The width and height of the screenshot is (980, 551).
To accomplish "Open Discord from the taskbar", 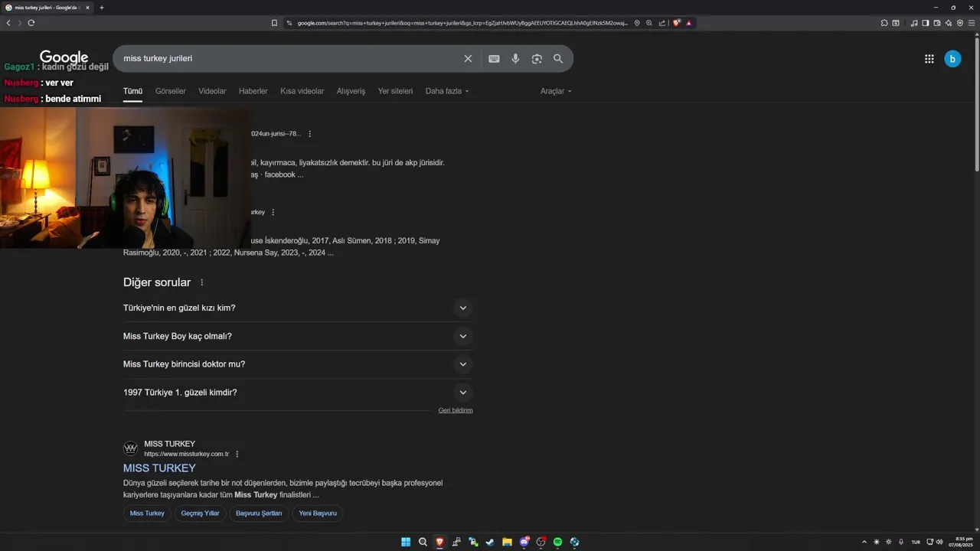I will coord(524,542).
